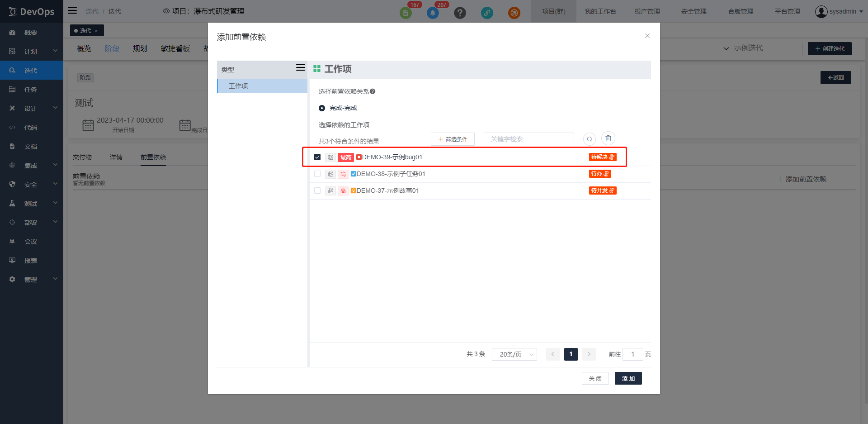This screenshot has width=868, height=424.
Task: Select the 完成-完成 radio button
Action: tap(322, 108)
